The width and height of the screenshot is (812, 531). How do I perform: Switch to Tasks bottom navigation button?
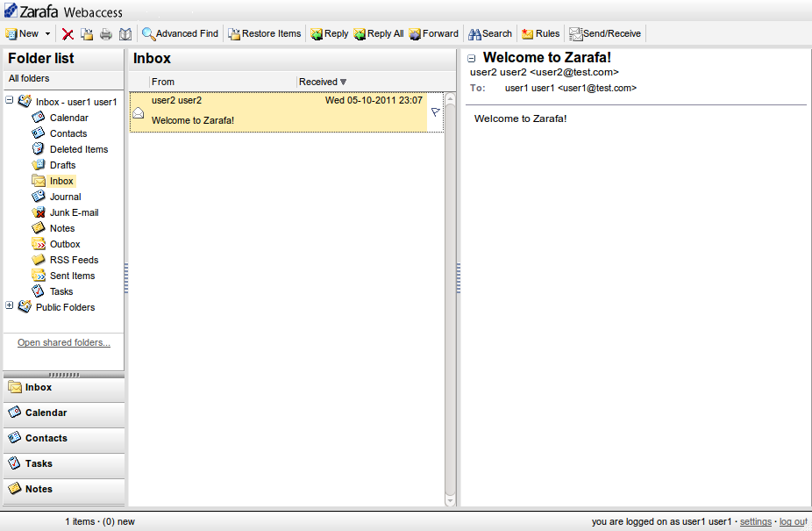pyautogui.click(x=64, y=464)
